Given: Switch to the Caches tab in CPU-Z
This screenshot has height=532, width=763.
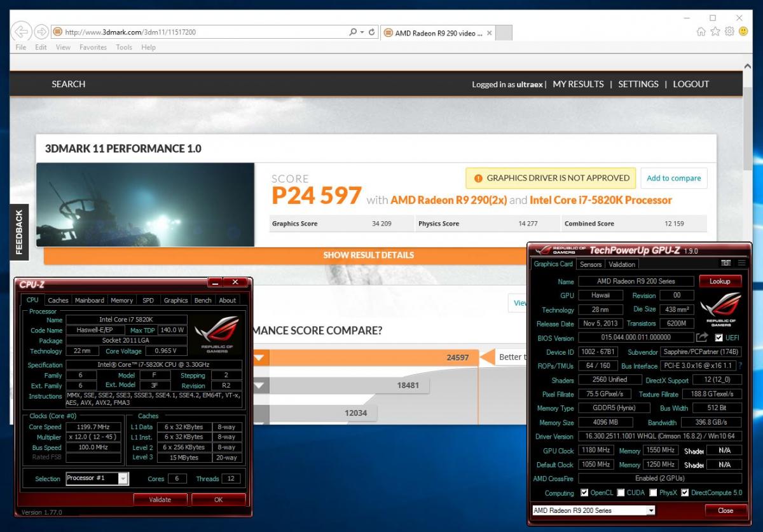Looking at the screenshot, I should (58, 301).
